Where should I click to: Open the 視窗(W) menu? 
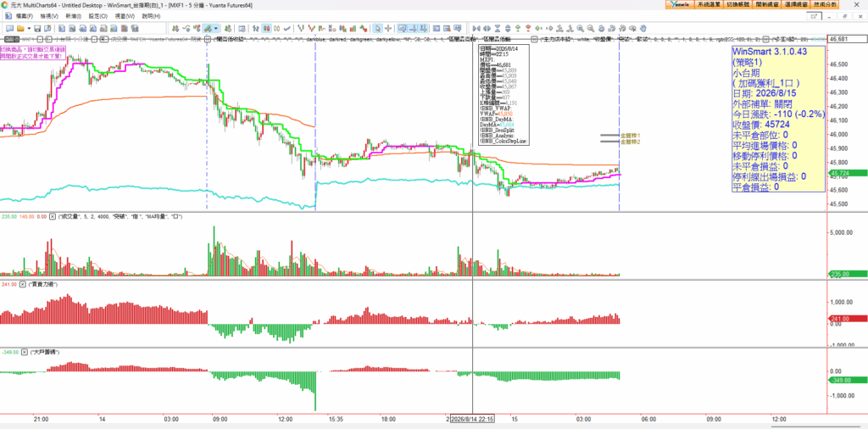(124, 16)
